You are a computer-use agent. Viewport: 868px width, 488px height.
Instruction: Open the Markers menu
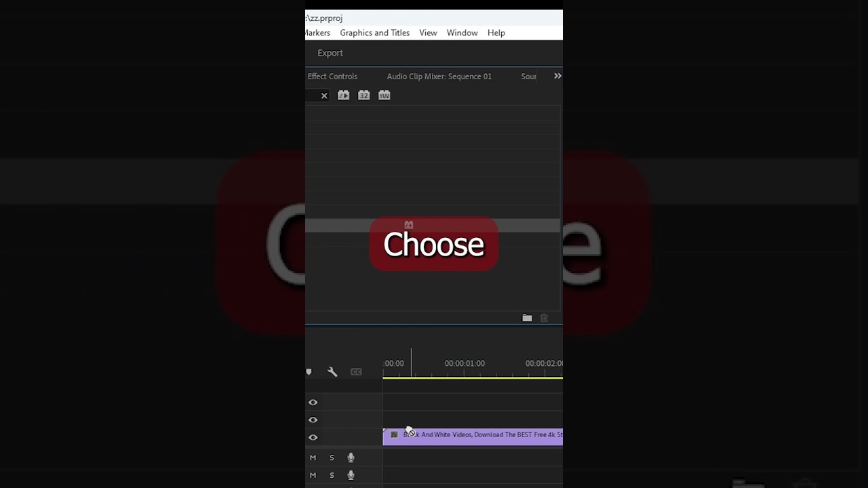(x=317, y=33)
